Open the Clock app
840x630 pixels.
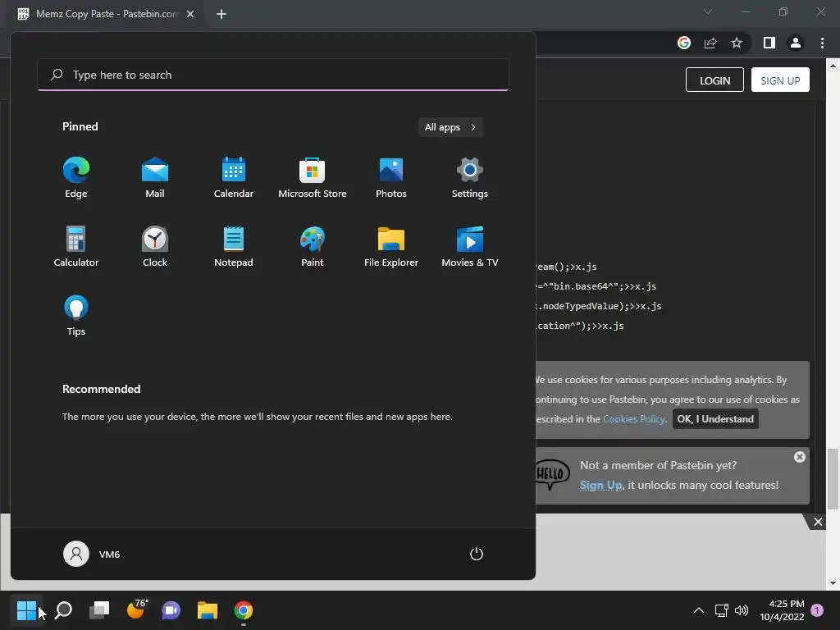pos(155,246)
